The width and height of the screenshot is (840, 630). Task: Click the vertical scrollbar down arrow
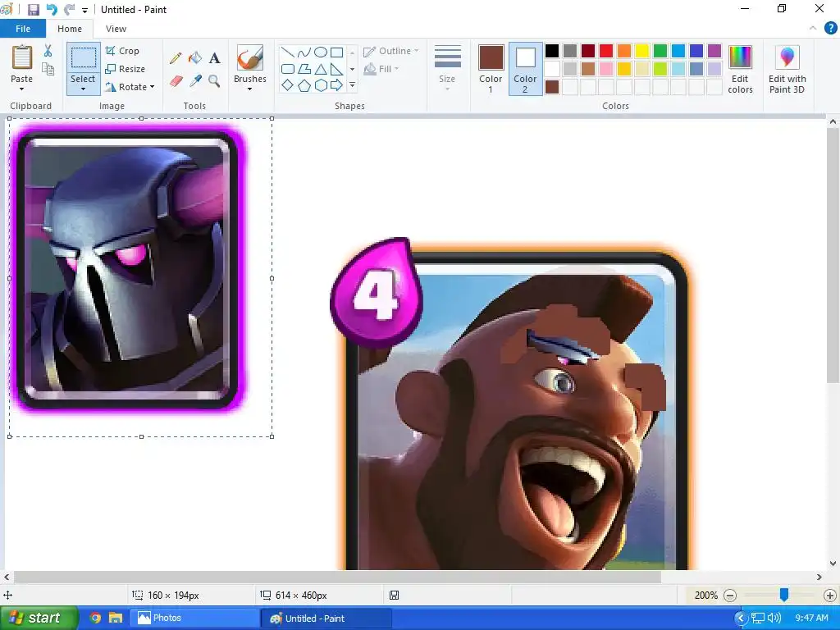tap(833, 563)
